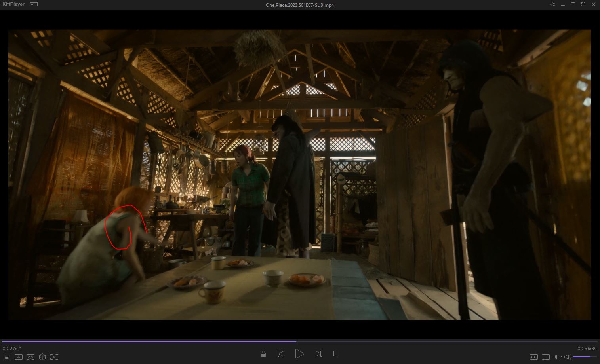Open the playlist panel icon
Screen dimensions: 600x364
[7, 357]
